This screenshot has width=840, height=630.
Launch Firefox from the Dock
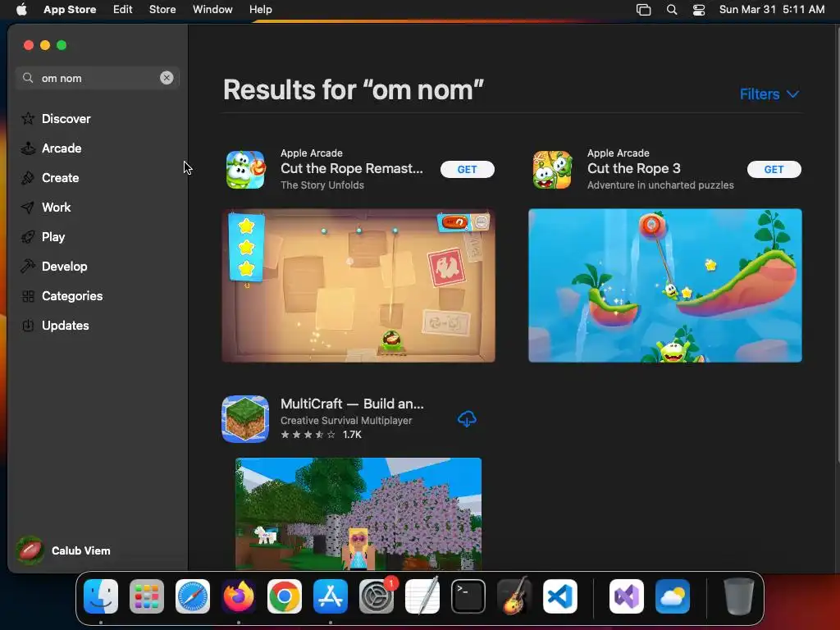pyautogui.click(x=239, y=596)
